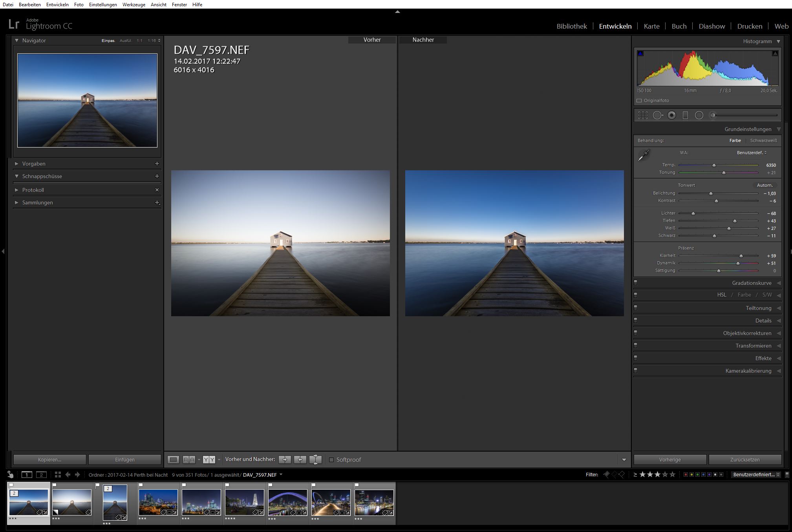This screenshot has height=532, width=792.
Task: Toggle the Originalfoto checkbox
Action: coord(639,101)
